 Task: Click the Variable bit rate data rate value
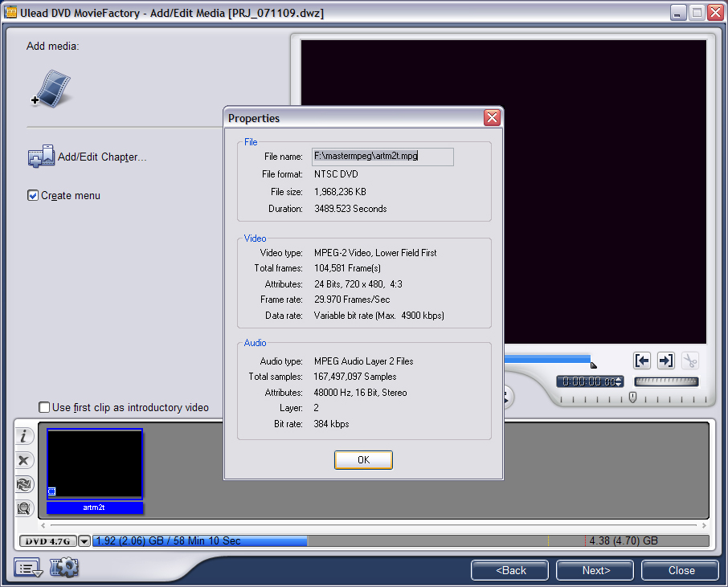click(x=378, y=316)
